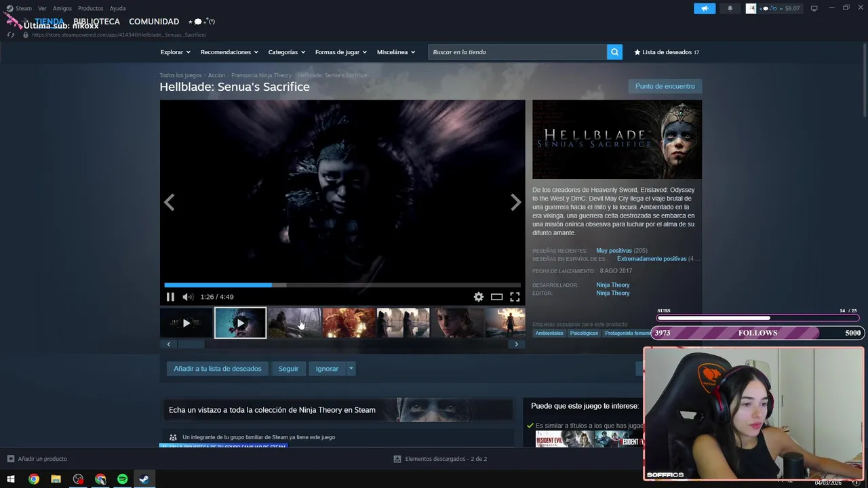The image size is (868, 488).
Task: Open File Explorer from taskbar
Action: (56, 479)
